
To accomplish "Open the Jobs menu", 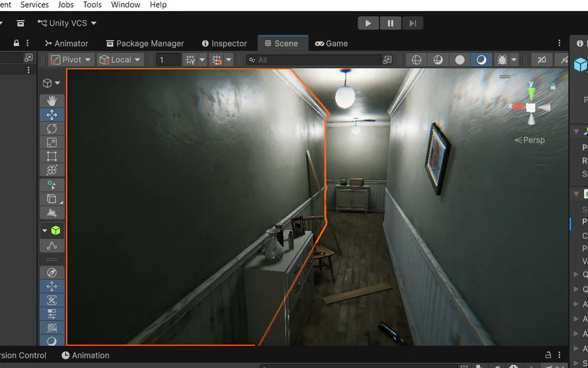I will pos(65,5).
